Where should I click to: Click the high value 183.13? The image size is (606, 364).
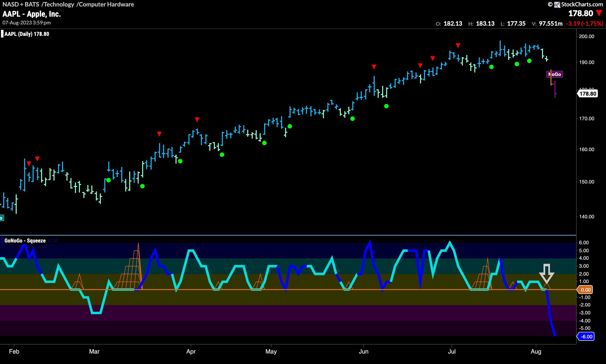[485, 24]
